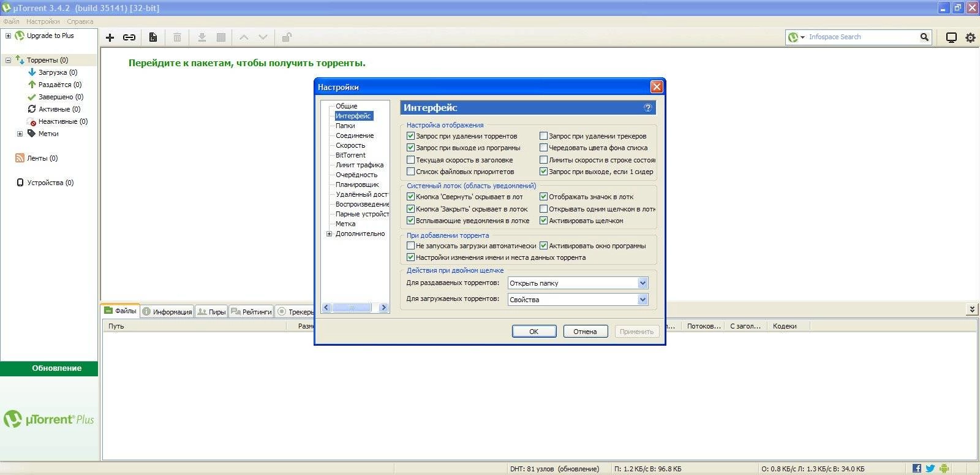Screen dimensions: 980x475
Task: Switch to Пиры tab
Action: tap(211, 311)
